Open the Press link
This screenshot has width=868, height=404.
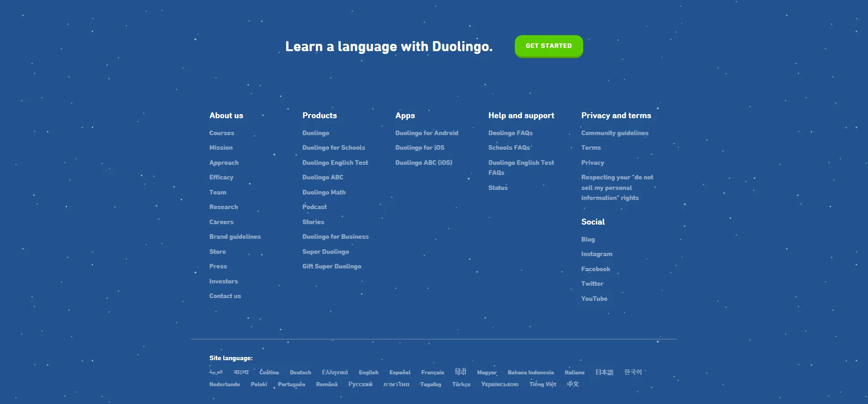[x=218, y=266]
